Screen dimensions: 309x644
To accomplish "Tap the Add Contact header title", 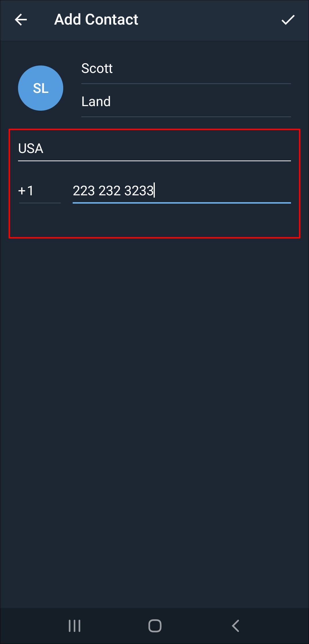I will [x=96, y=20].
